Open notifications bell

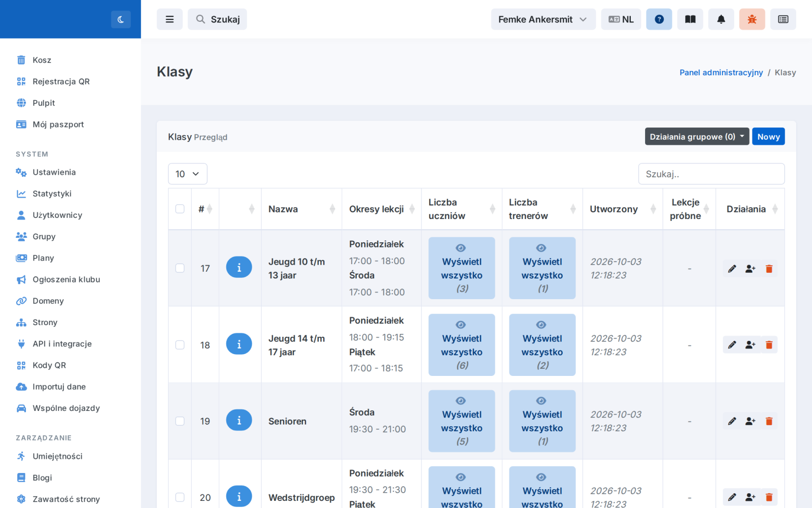pos(721,19)
